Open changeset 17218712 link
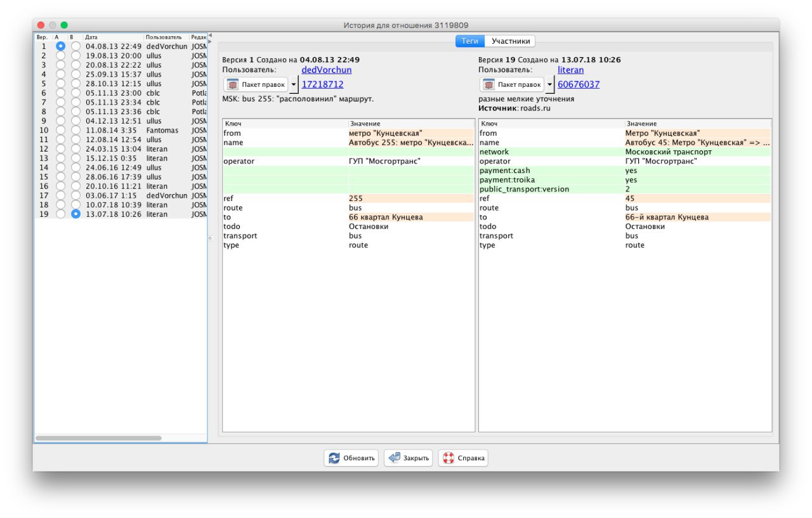This screenshot has width=812, height=518. tap(323, 84)
